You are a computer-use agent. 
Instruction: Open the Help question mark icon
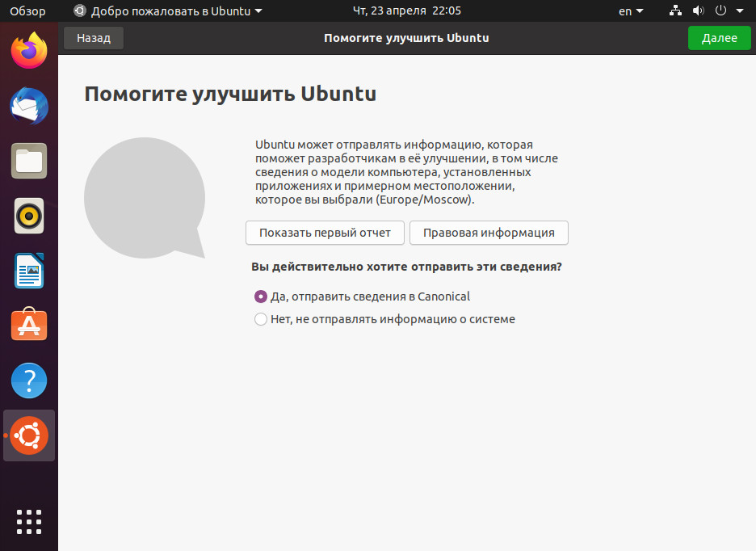[x=29, y=381]
